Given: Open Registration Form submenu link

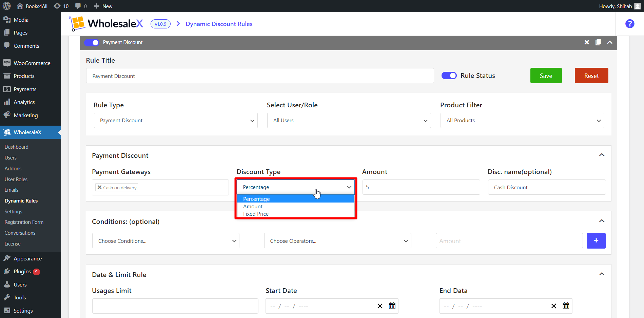Looking at the screenshot, I should (x=24, y=222).
